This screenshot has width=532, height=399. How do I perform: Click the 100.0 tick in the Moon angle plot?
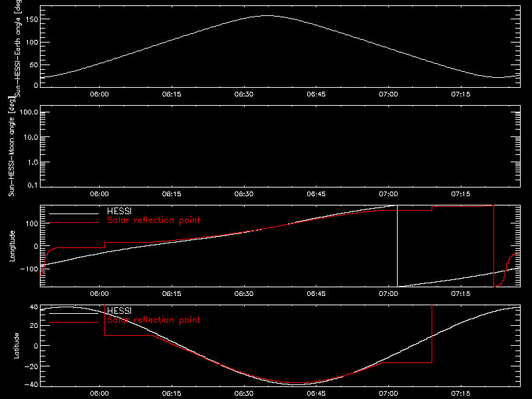click(29, 112)
